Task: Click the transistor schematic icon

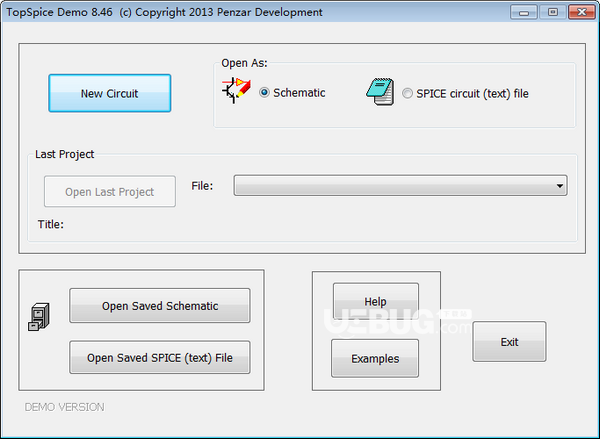Action: click(236, 90)
